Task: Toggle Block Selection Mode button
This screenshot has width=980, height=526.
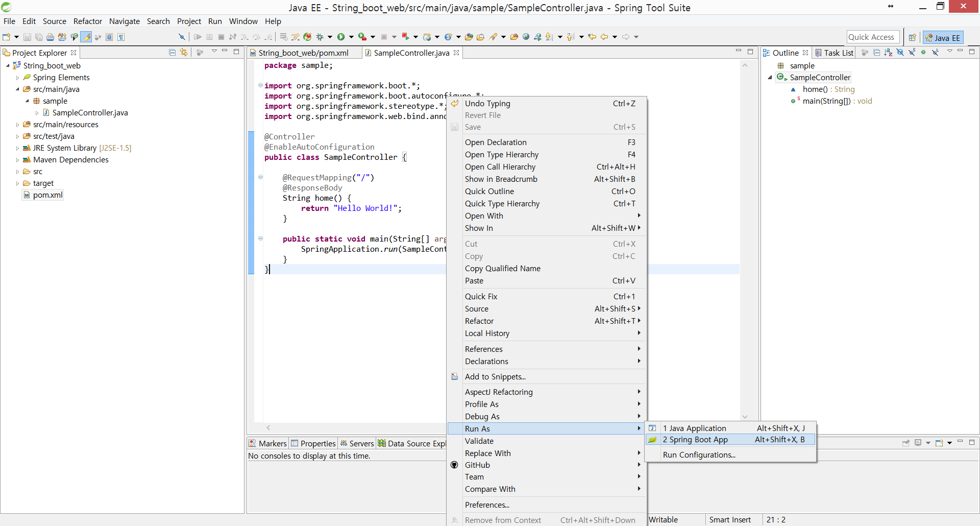Action: click(109, 37)
